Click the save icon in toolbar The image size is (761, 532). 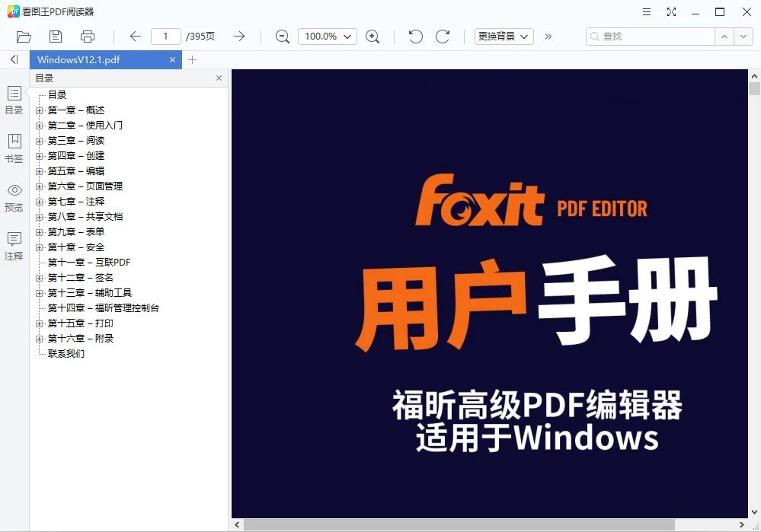(x=56, y=37)
